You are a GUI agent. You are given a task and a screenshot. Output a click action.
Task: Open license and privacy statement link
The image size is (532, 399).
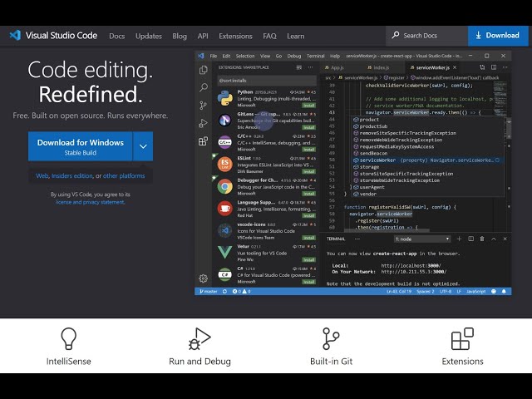(x=91, y=202)
